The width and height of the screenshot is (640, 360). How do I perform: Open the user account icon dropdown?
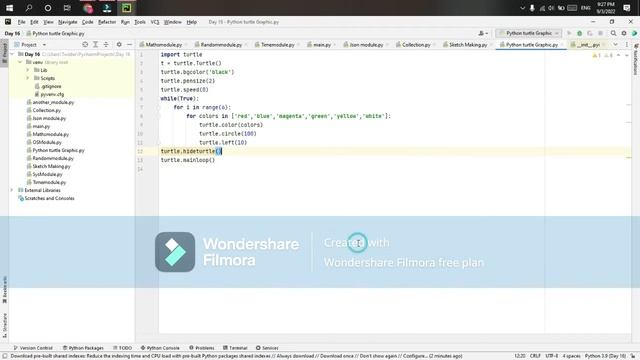[x=483, y=33]
